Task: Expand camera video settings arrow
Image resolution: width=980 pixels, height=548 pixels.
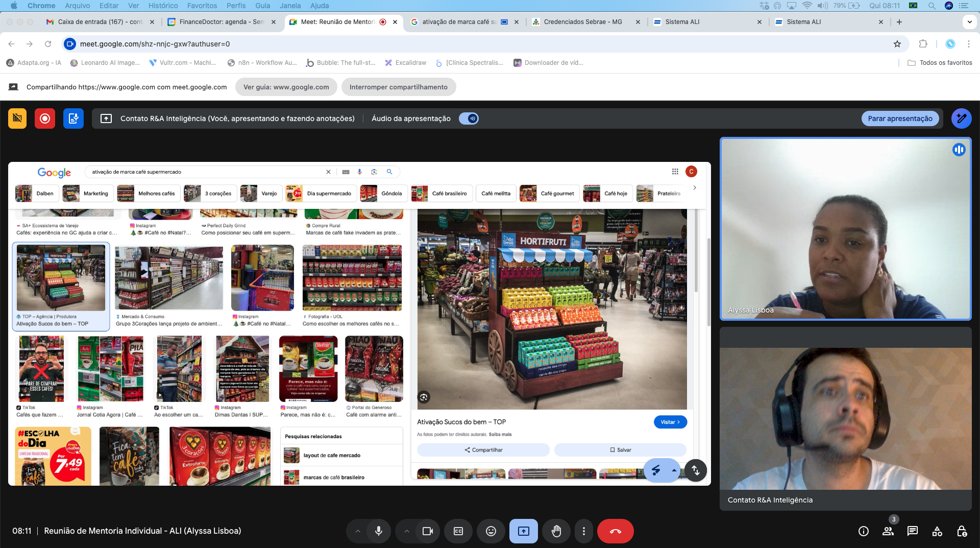Action: pos(407,531)
